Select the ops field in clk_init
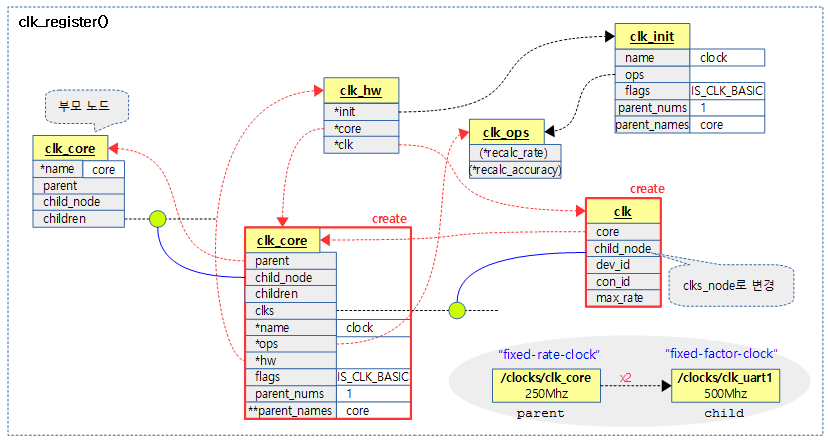This screenshot has width=830, height=442. coord(652,75)
